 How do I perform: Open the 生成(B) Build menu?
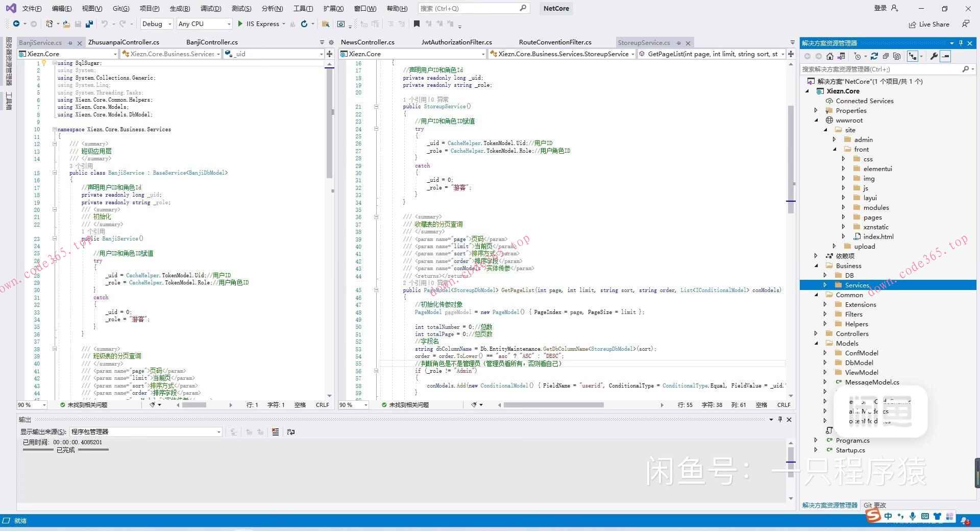(x=180, y=9)
